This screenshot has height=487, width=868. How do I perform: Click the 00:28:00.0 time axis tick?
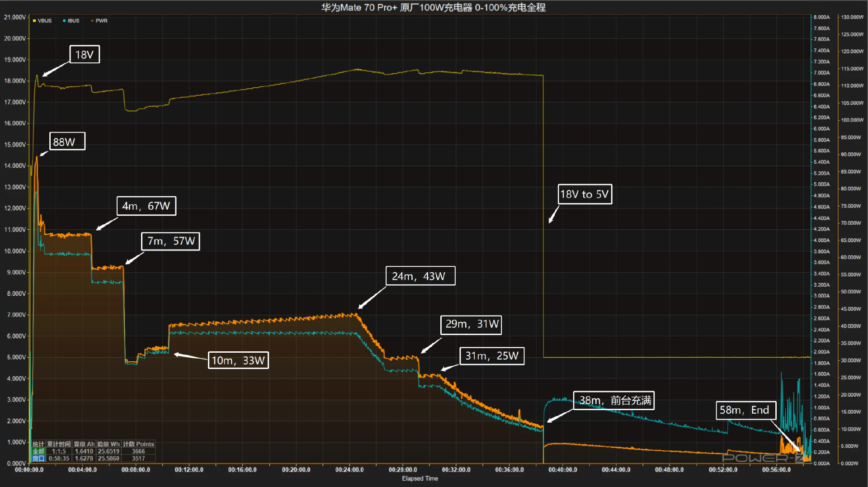tap(403, 470)
